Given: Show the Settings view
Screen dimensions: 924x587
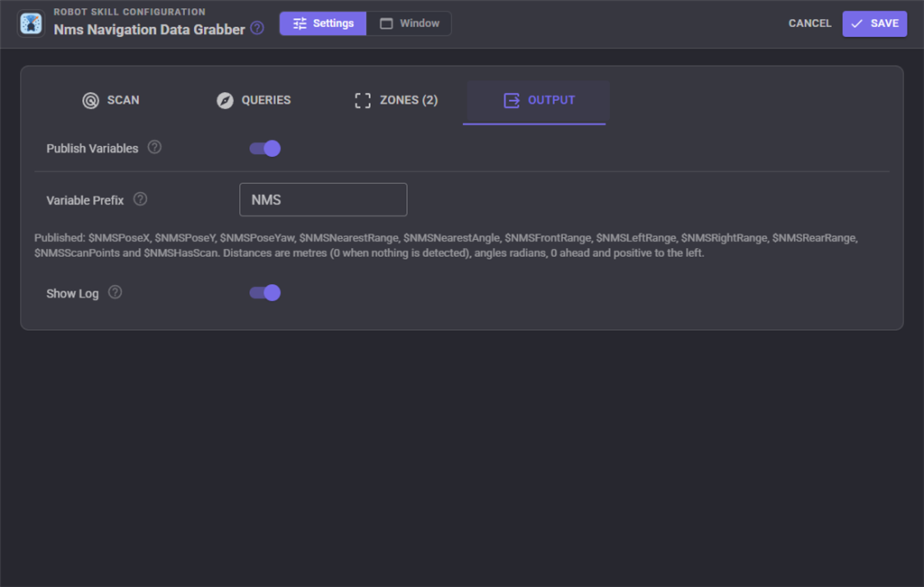Looking at the screenshot, I should [323, 23].
